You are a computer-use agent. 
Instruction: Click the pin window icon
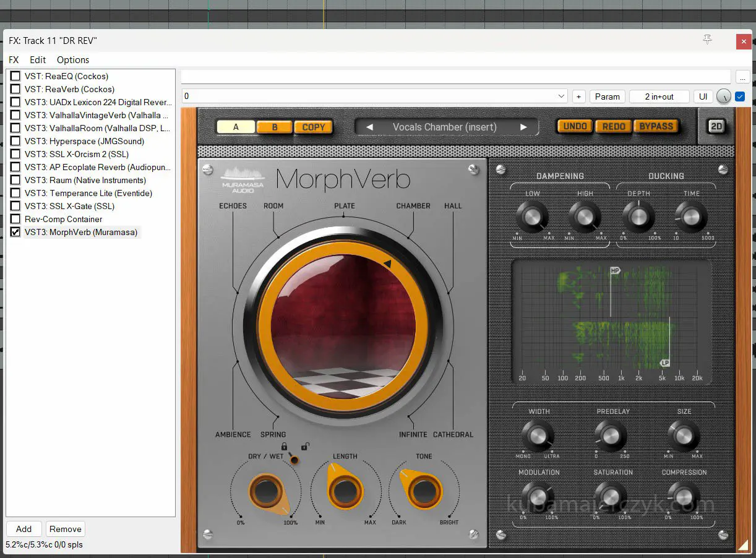click(707, 40)
